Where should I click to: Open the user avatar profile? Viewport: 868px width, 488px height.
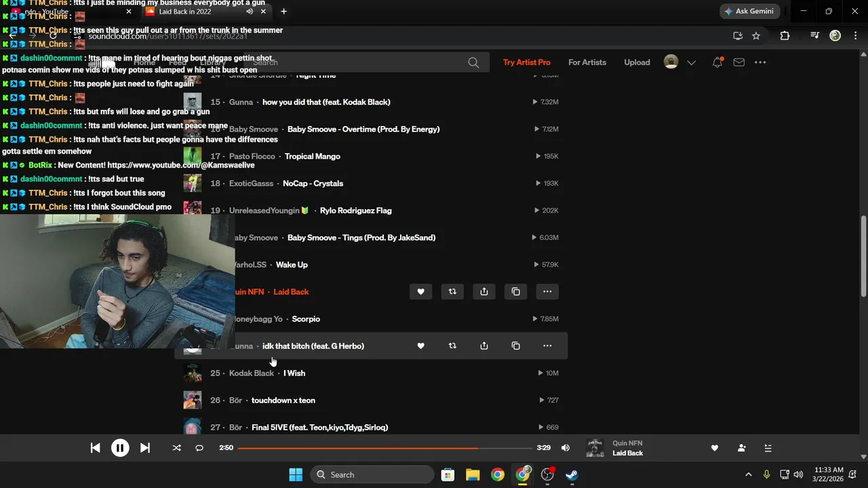(671, 62)
